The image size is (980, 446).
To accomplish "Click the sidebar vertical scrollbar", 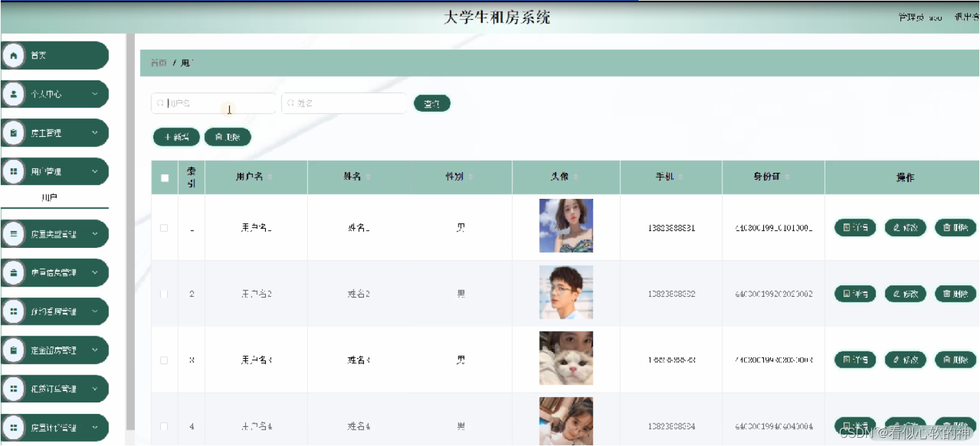I will 130,232.
